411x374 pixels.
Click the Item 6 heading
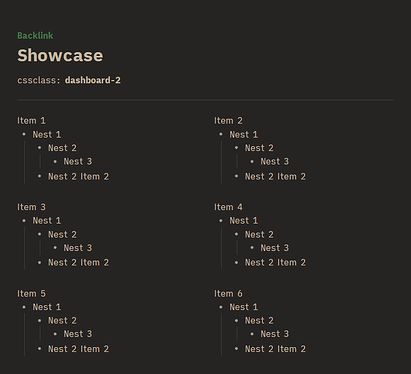tap(228, 294)
